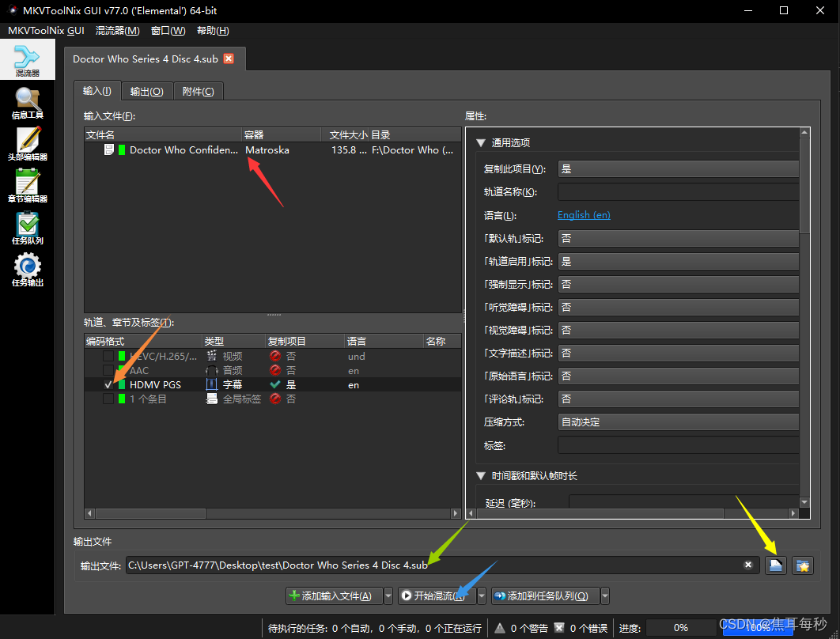Click the audio headphone icon in AAC row
Viewport: 840px width, 639px height.
click(x=212, y=370)
